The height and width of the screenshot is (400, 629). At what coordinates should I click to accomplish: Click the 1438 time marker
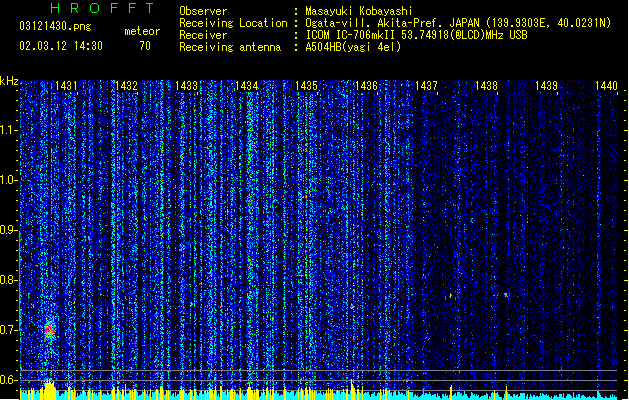pos(487,86)
